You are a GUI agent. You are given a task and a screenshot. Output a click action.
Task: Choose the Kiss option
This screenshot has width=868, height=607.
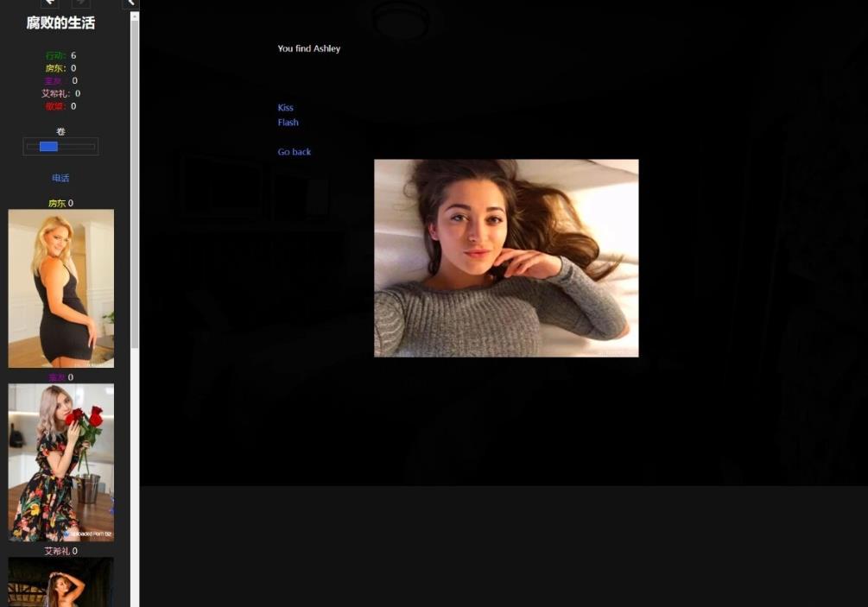pos(285,108)
